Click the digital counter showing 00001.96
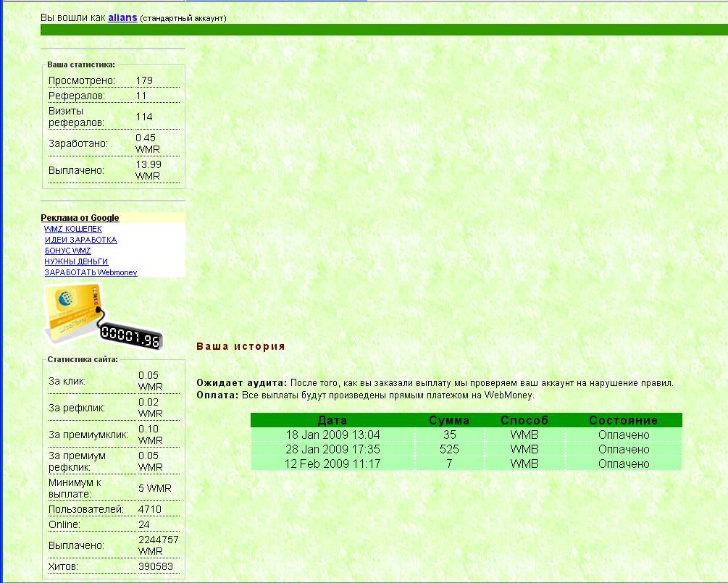The width and height of the screenshot is (728, 583). click(x=130, y=335)
